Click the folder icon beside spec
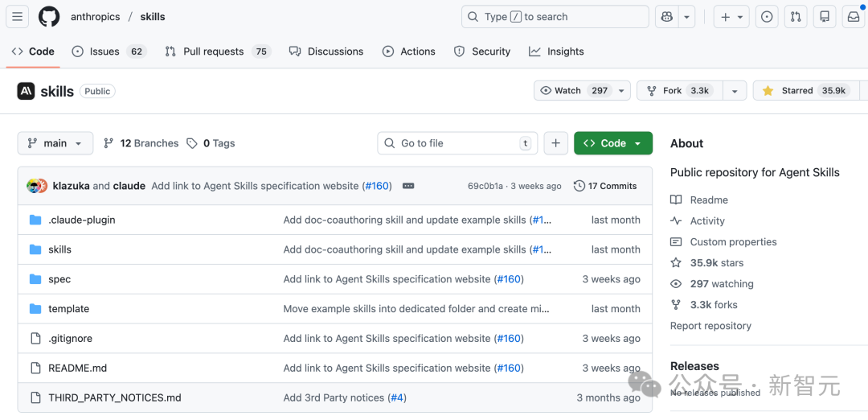The height and width of the screenshot is (420, 868). pyautogui.click(x=35, y=278)
